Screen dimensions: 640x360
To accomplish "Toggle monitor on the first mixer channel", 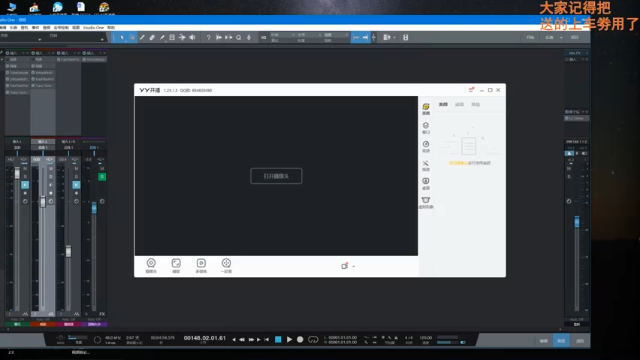I will [x=25, y=185].
